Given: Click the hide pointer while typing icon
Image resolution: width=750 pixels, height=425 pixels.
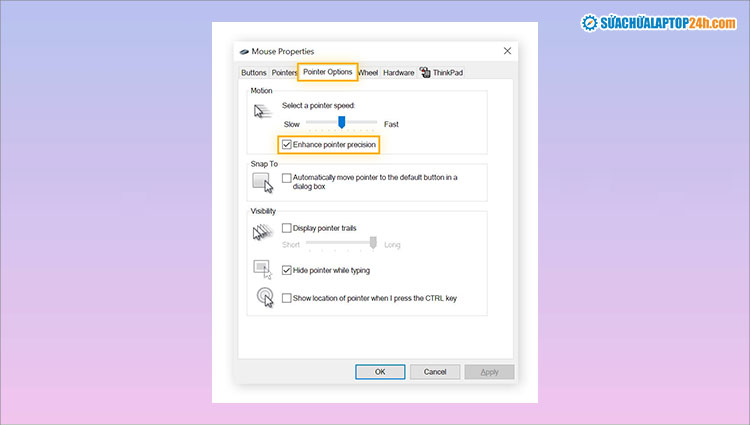Looking at the screenshot, I should (x=263, y=269).
